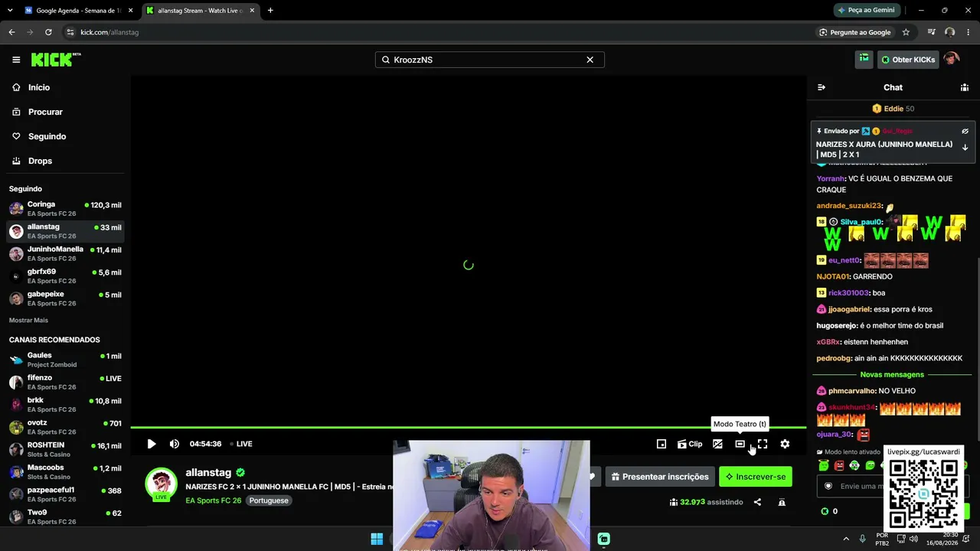Click the Portuguese language tag
Screen dimensions: 980x551
269,500
